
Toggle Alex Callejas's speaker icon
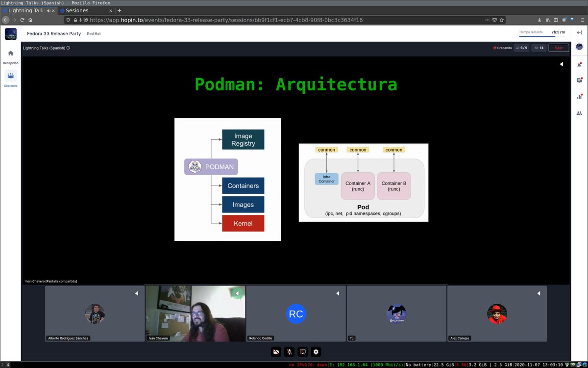[x=539, y=293]
